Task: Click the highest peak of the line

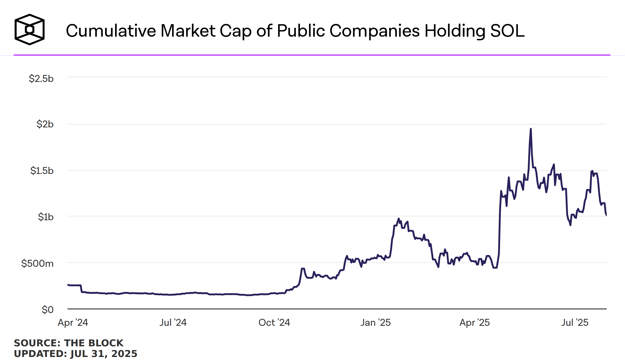Action: 531,129
